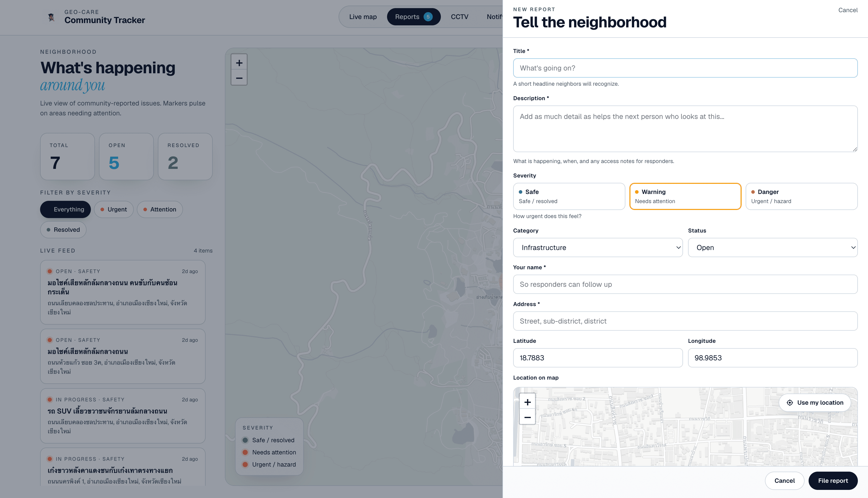Screen dimensions: 868x498
Task: Zoom in on the main neighborhood map
Action: tap(239, 63)
